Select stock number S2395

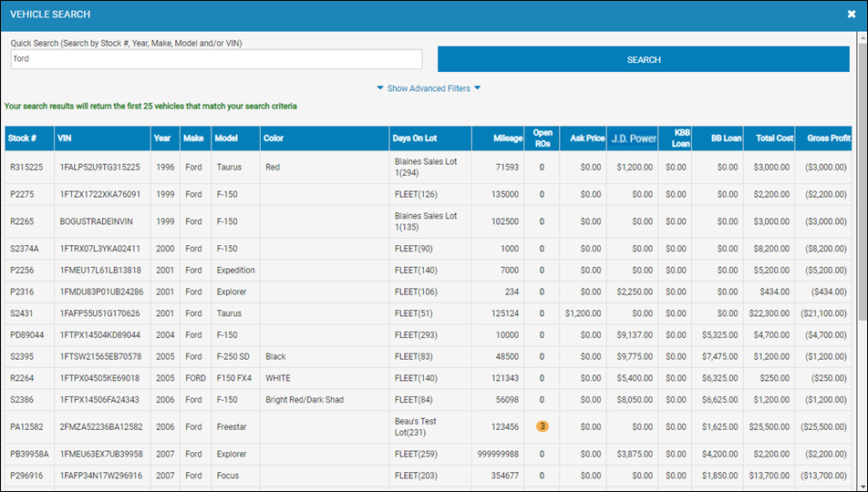coord(22,356)
